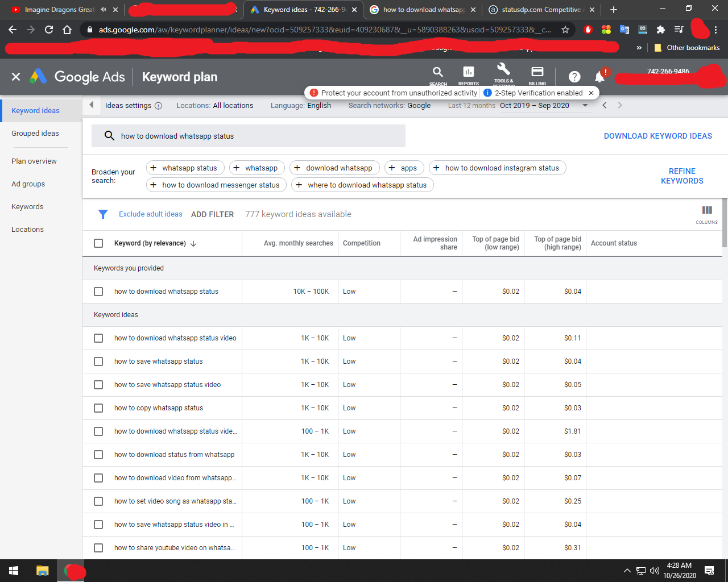The height and width of the screenshot is (582, 728).
Task: Bookmark this page with the star icon
Action: [565, 30]
